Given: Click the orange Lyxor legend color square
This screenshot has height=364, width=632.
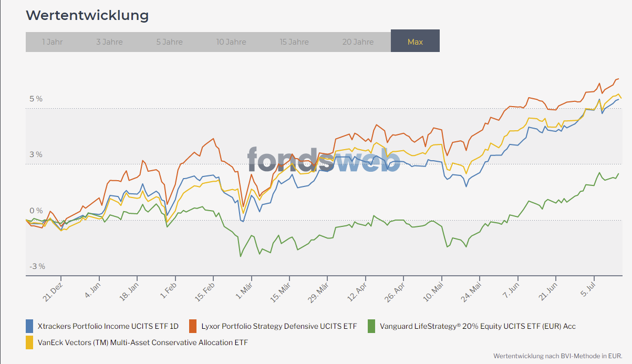Looking at the screenshot, I should 193,326.
